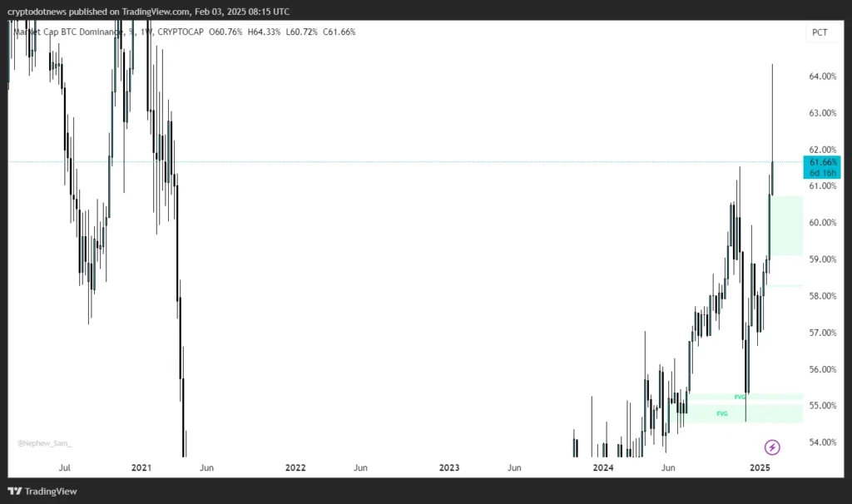
Task: Click the 64.00% price axis label
Action: coord(821,77)
